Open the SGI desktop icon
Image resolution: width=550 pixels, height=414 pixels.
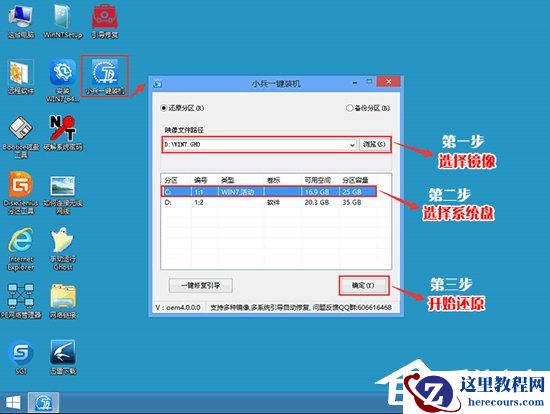point(21,357)
